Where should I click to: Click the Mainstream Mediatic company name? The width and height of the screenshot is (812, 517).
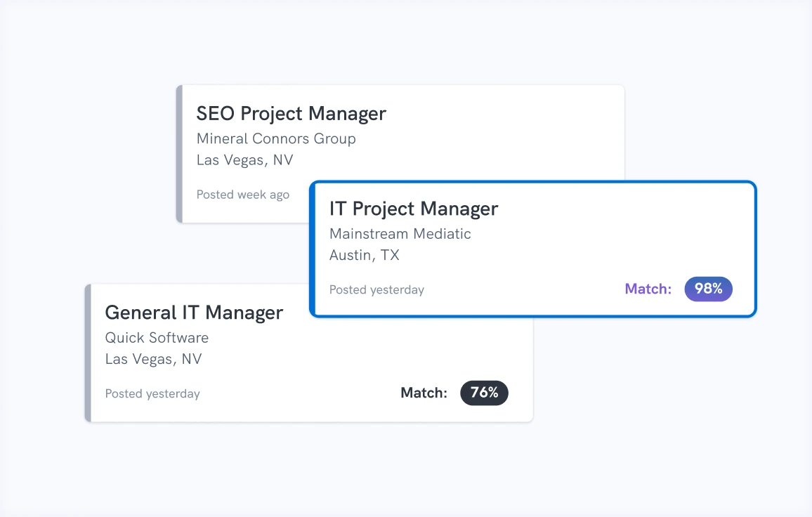tap(400, 234)
